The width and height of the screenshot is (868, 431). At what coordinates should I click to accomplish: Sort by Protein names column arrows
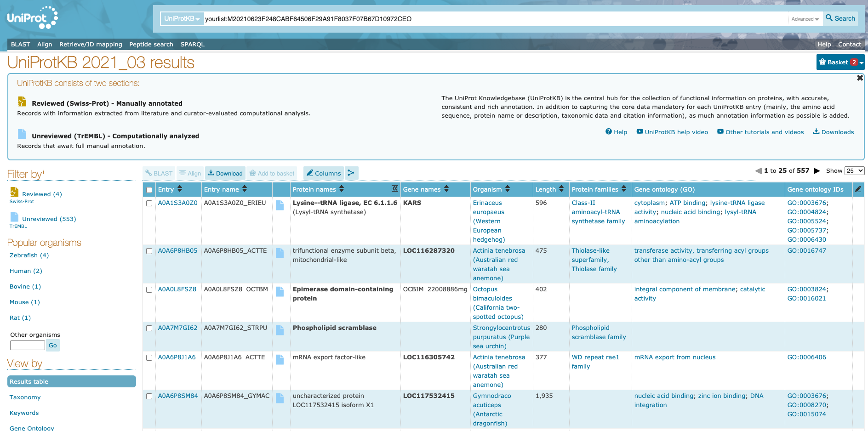(x=342, y=189)
